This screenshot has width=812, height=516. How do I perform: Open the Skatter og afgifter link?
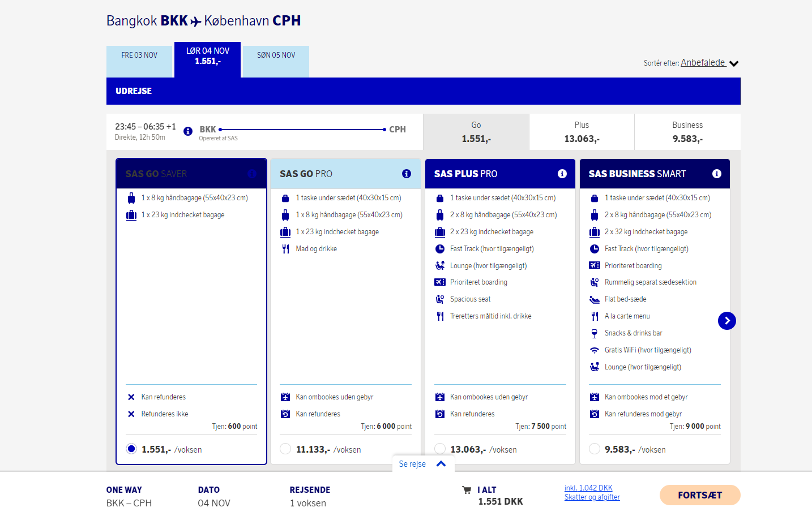point(592,497)
